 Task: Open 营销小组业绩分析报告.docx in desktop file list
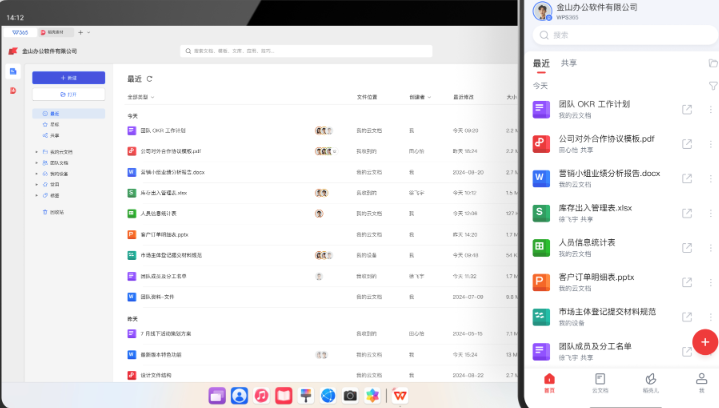(172, 172)
